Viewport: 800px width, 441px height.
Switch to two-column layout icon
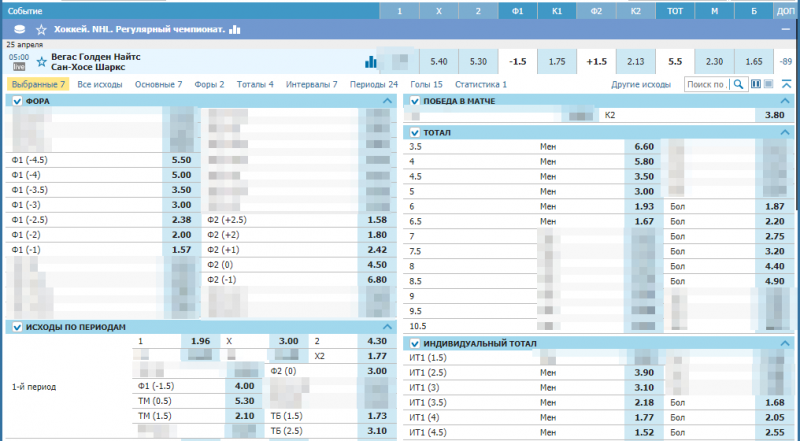click(756, 85)
